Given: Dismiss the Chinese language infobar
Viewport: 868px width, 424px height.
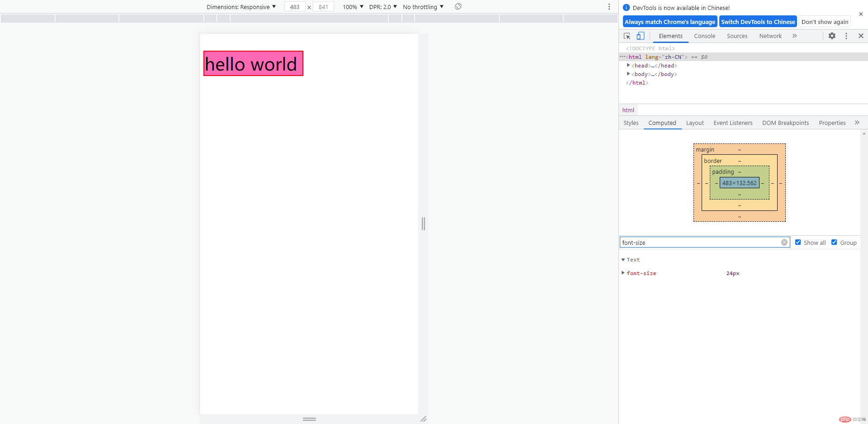Looking at the screenshot, I should click(861, 14).
